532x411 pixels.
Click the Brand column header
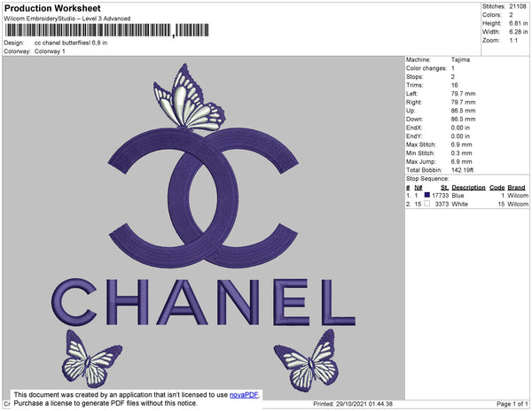point(516,188)
